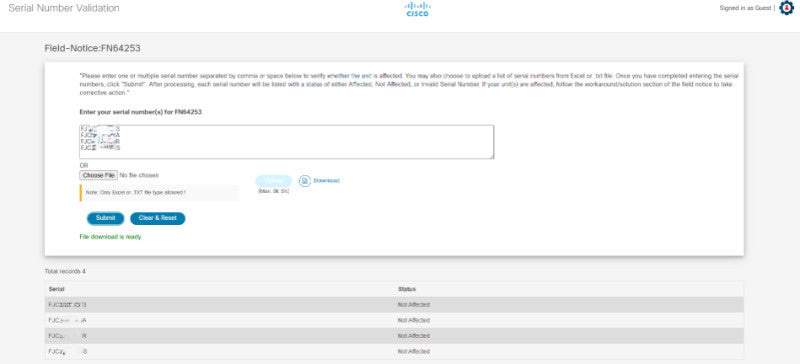The image size is (800, 364).
Task: Select the first row's Not Affected status
Action: click(x=414, y=305)
